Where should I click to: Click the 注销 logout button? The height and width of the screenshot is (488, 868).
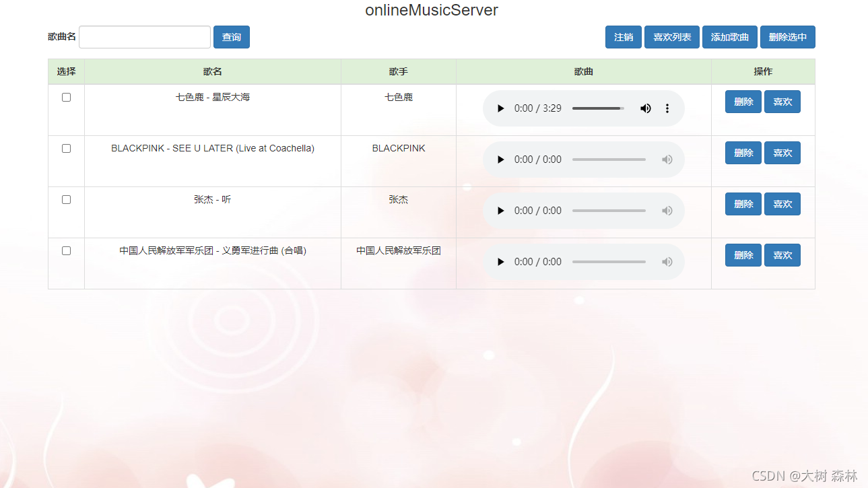pyautogui.click(x=624, y=37)
